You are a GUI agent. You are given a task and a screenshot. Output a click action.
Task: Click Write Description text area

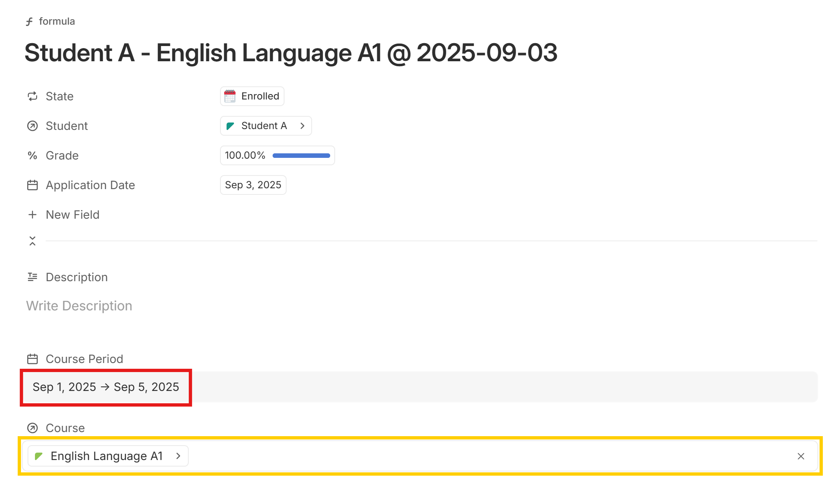pos(79,306)
